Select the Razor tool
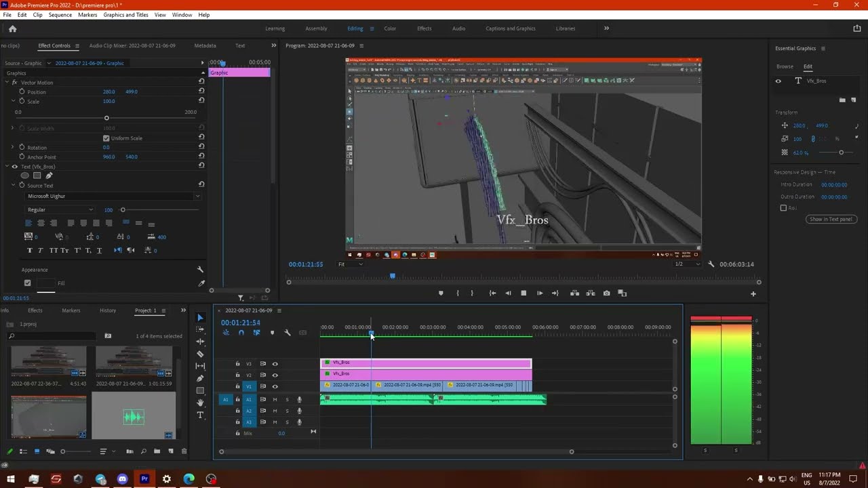The image size is (868, 488). point(200,354)
